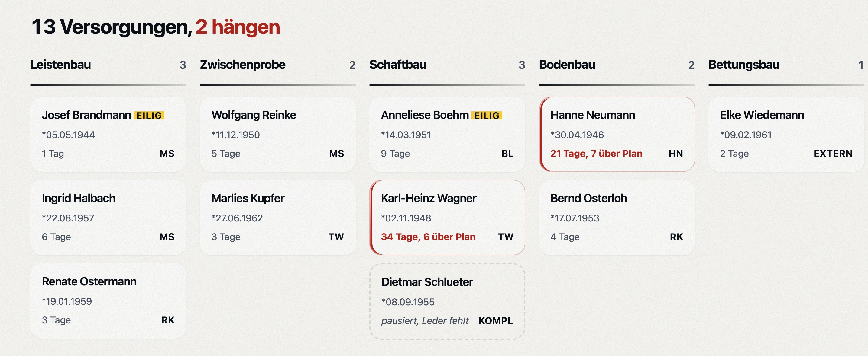The width and height of the screenshot is (868, 356).
Task: Click the Zwischenprobe column header
Action: (243, 65)
